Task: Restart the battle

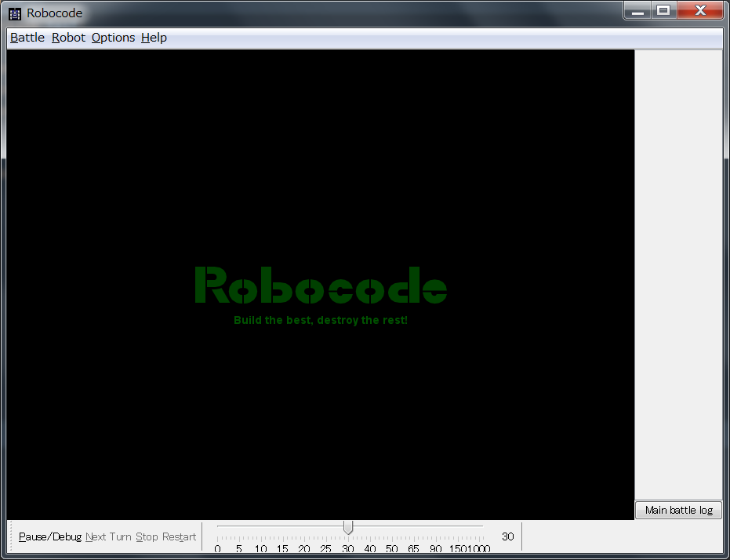Action: (x=179, y=536)
